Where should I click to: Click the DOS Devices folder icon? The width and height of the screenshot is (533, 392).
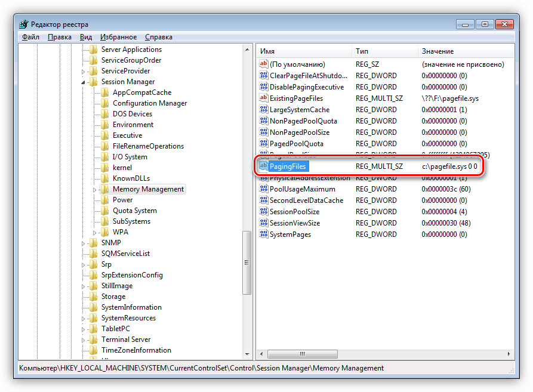coord(104,114)
